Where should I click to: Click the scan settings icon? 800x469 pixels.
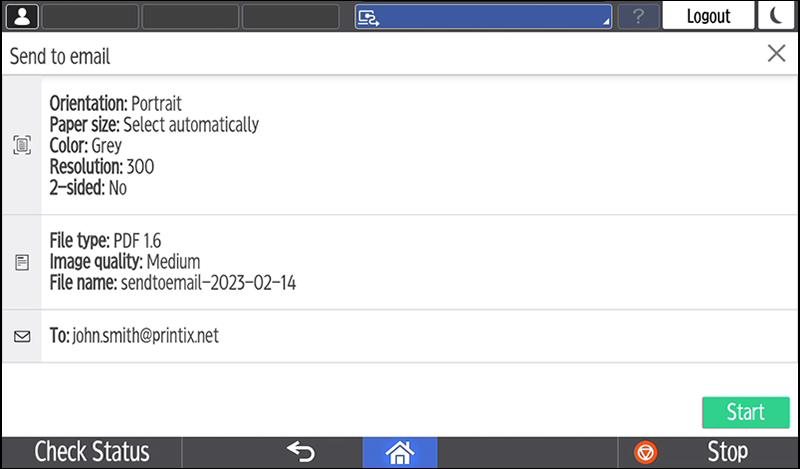(x=22, y=145)
